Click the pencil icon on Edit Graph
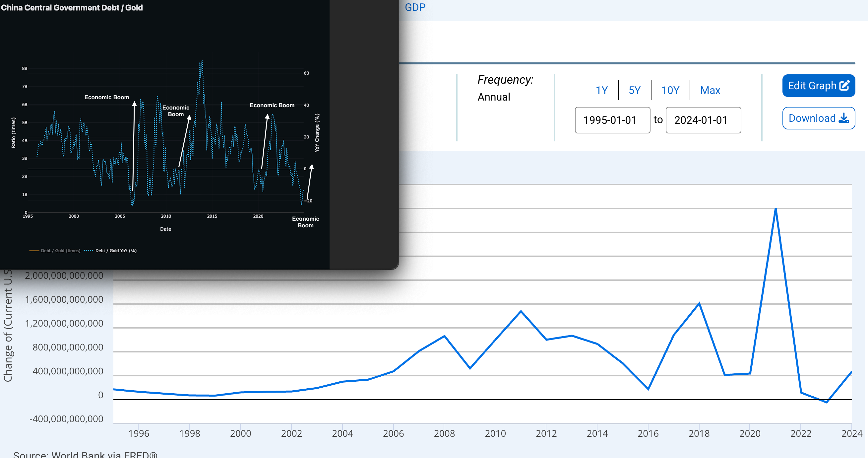The height and width of the screenshot is (458, 868). (844, 86)
